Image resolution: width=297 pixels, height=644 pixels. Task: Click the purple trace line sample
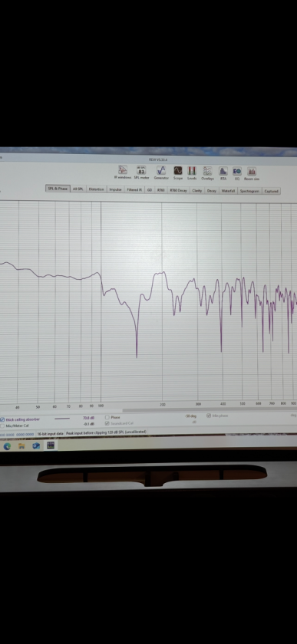62,419
